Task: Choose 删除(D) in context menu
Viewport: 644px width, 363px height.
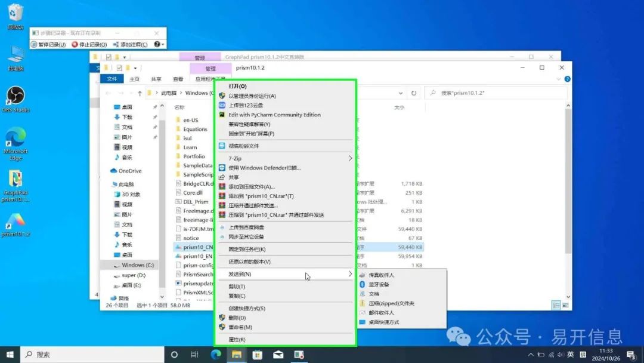Action: pyautogui.click(x=284, y=318)
